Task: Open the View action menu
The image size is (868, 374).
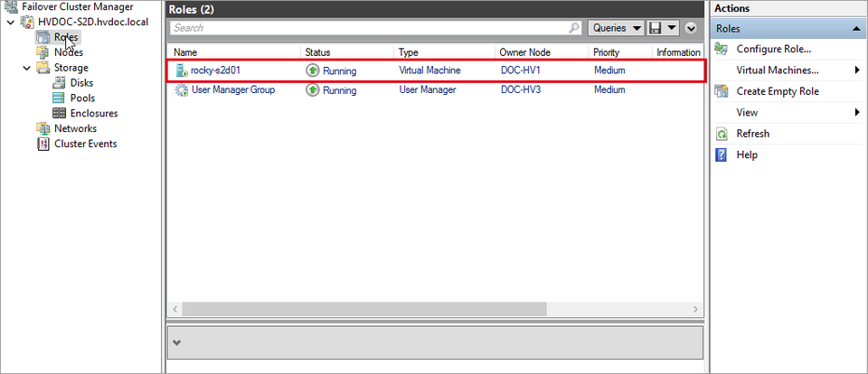Action: (747, 112)
